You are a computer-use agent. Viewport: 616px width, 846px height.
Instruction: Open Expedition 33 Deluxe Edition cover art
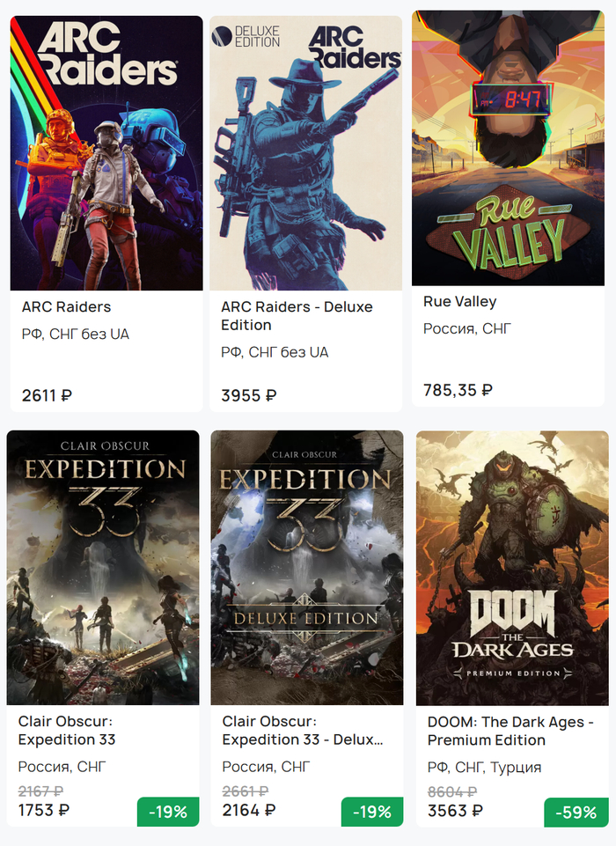pos(307,568)
